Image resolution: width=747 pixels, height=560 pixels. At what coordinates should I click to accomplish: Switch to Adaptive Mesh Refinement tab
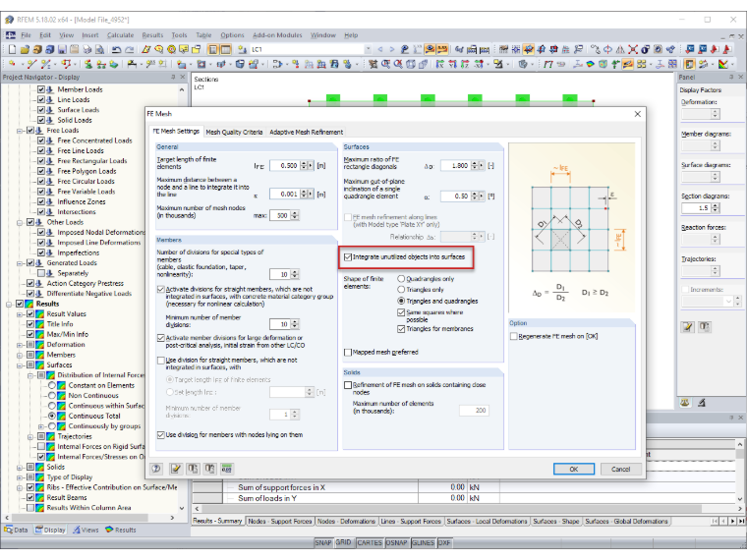tap(306, 132)
